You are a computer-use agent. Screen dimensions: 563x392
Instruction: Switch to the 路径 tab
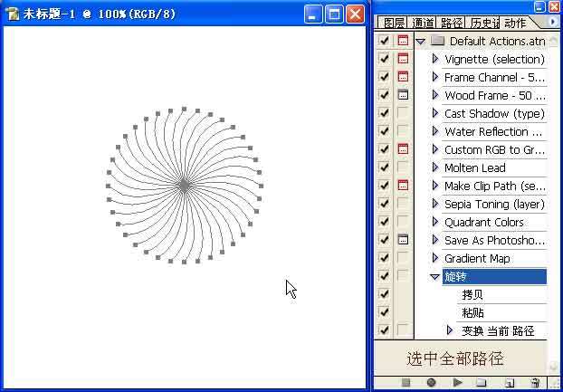click(452, 23)
